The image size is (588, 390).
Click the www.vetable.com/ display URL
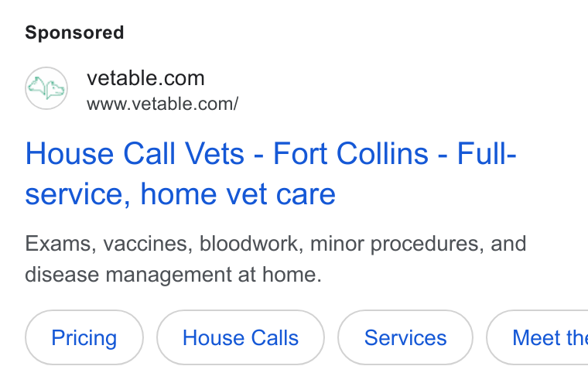click(162, 104)
